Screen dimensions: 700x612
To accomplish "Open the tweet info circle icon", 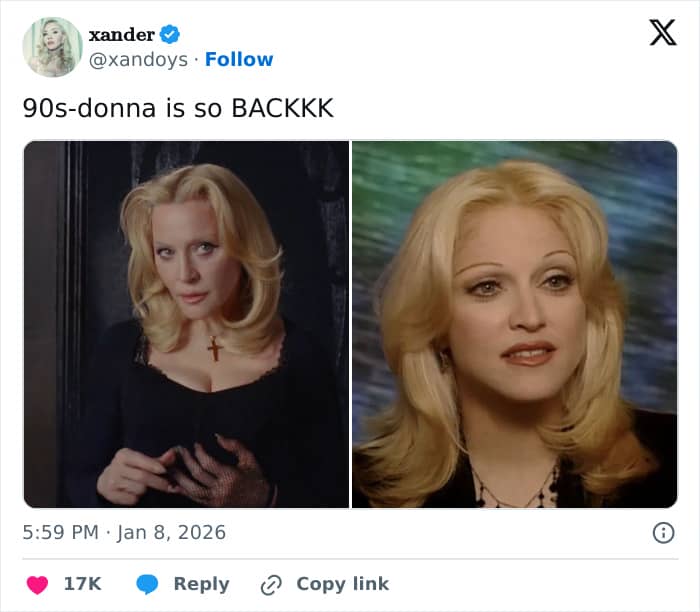I will (662, 532).
